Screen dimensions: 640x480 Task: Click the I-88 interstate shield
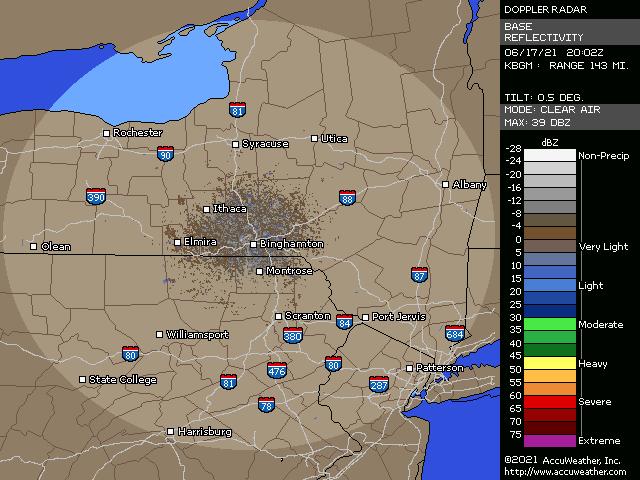point(347,197)
